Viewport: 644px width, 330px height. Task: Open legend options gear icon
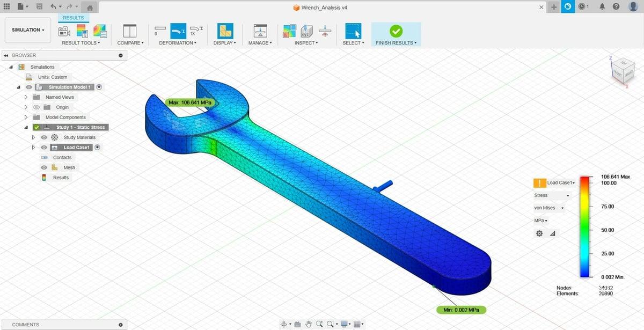click(x=539, y=233)
